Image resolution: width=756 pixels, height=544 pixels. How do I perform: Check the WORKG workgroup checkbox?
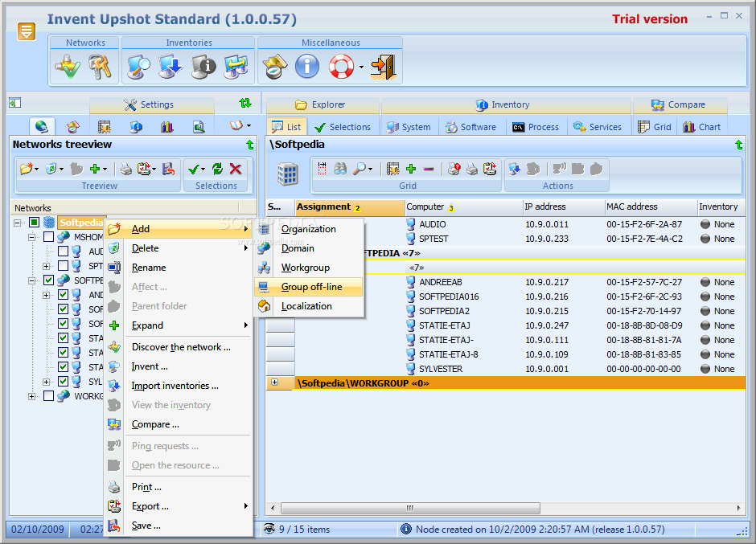click(48, 395)
